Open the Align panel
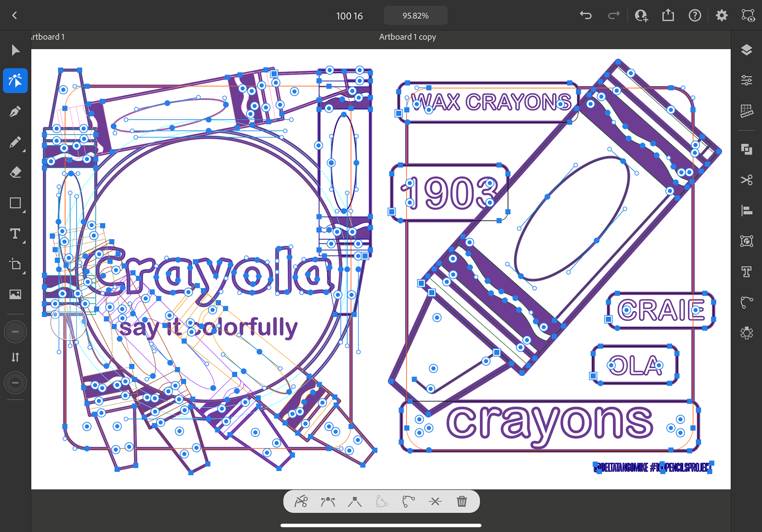The width and height of the screenshot is (762, 532). [x=747, y=210]
